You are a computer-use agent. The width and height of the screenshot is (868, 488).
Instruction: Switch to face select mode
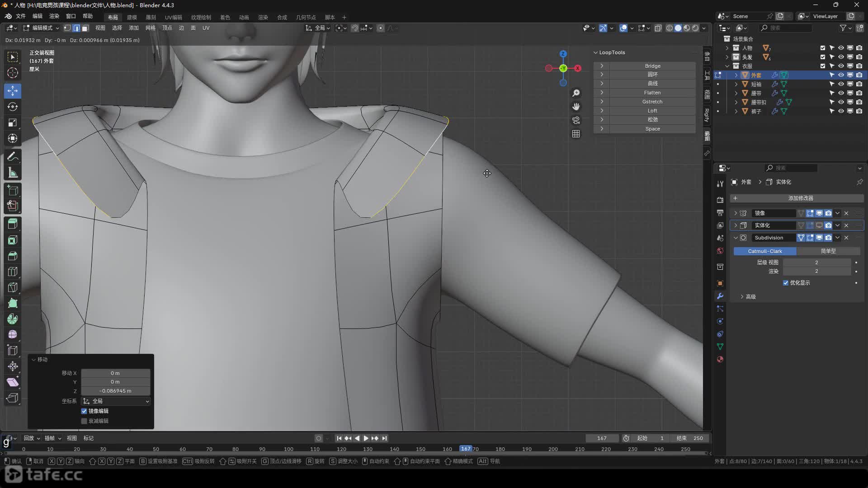(x=85, y=28)
